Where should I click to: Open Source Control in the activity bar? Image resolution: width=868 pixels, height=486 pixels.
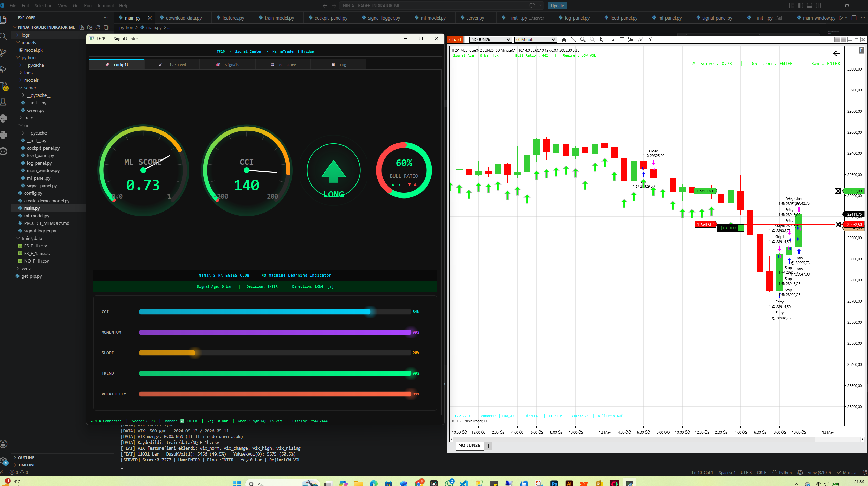pos(4,53)
